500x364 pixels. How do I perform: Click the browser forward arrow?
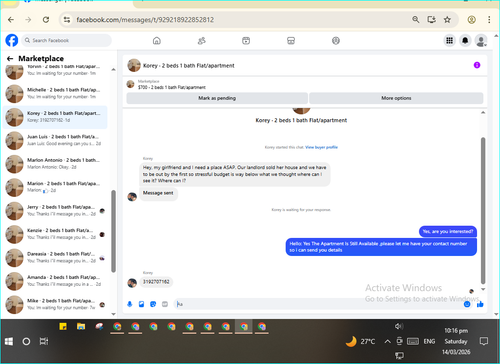(x=28, y=20)
